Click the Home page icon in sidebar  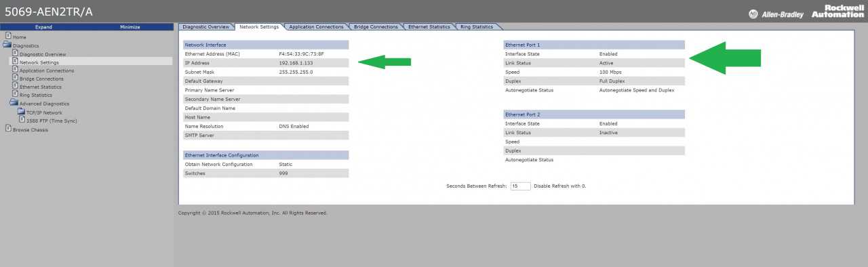pyautogui.click(x=8, y=36)
